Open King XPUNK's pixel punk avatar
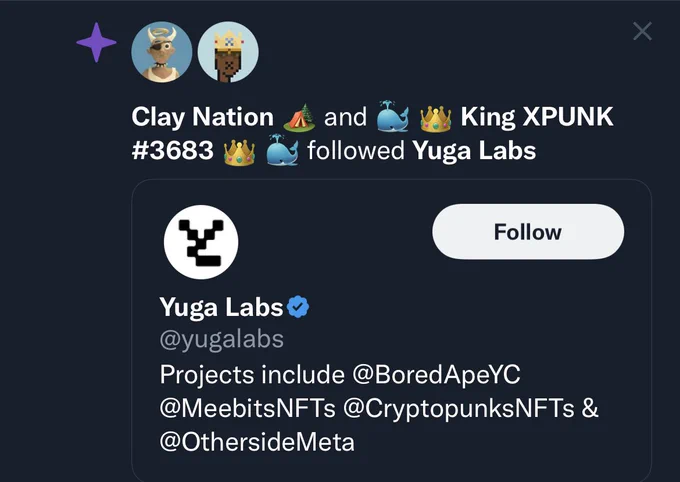The height and width of the screenshot is (482, 680). click(x=228, y=52)
